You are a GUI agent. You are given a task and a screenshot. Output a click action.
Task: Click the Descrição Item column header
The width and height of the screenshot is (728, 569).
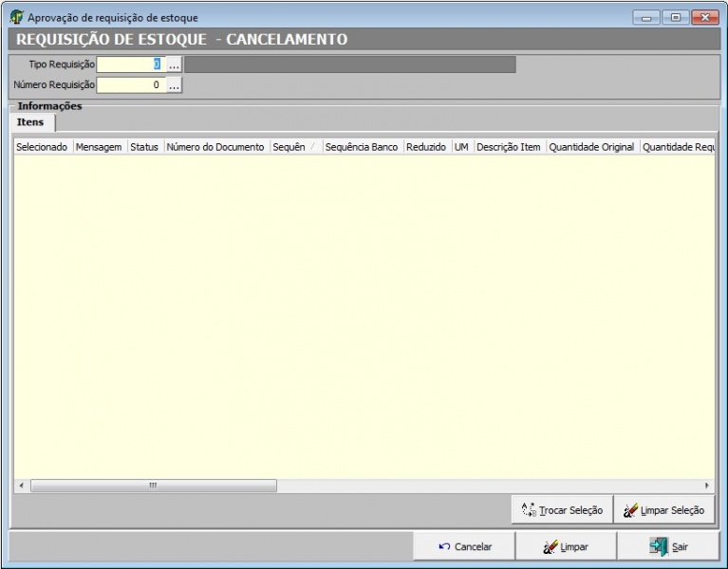point(509,147)
